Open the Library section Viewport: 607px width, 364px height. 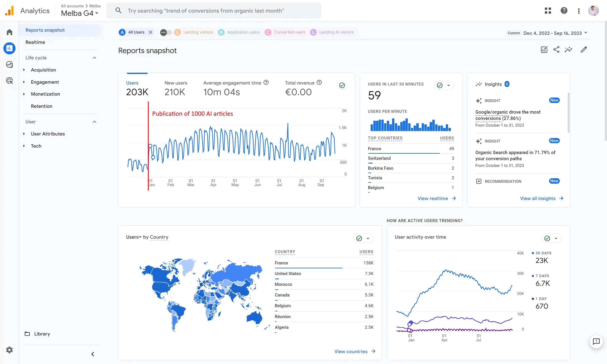pyautogui.click(x=42, y=334)
